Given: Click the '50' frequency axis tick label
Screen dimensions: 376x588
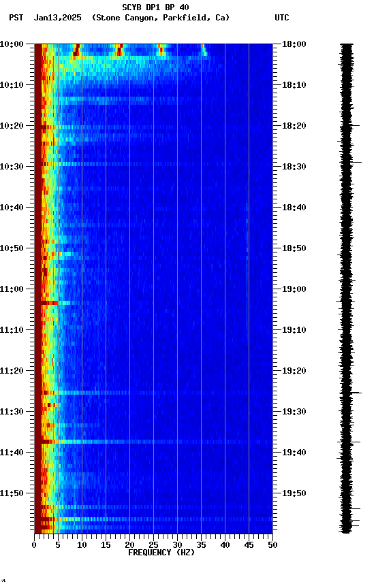Looking at the screenshot, I should pos(272,545).
